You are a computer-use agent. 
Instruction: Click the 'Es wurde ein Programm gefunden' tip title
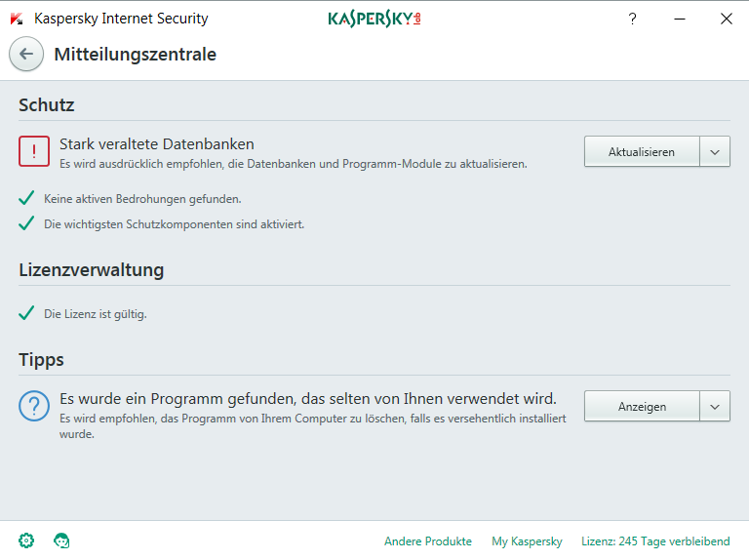(308, 398)
